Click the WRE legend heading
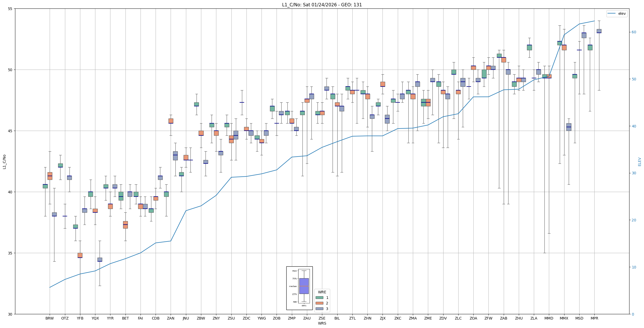 pyautogui.click(x=322, y=292)
